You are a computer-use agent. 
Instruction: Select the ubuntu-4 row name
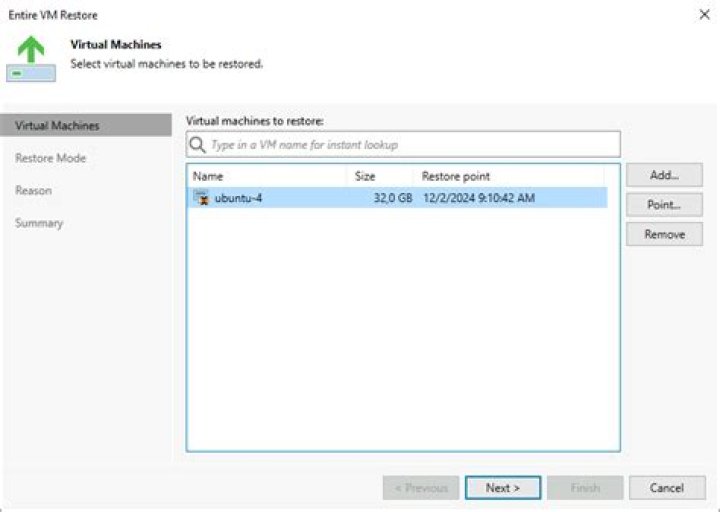(x=238, y=198)
